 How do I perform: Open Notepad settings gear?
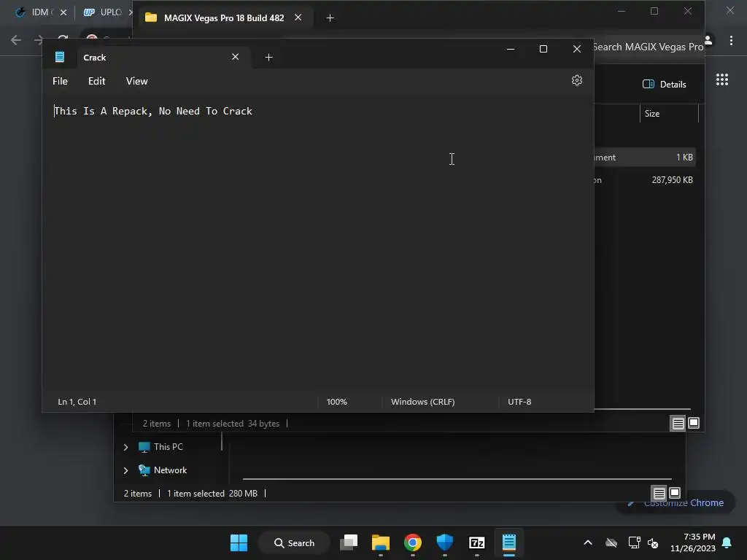click(x=576, y=80)
